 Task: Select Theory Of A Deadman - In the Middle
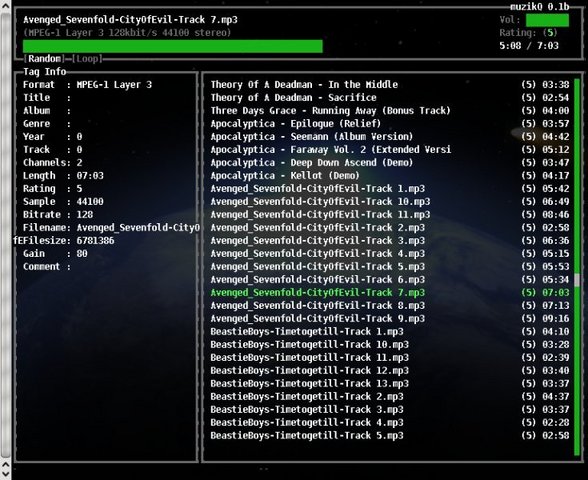390,85
